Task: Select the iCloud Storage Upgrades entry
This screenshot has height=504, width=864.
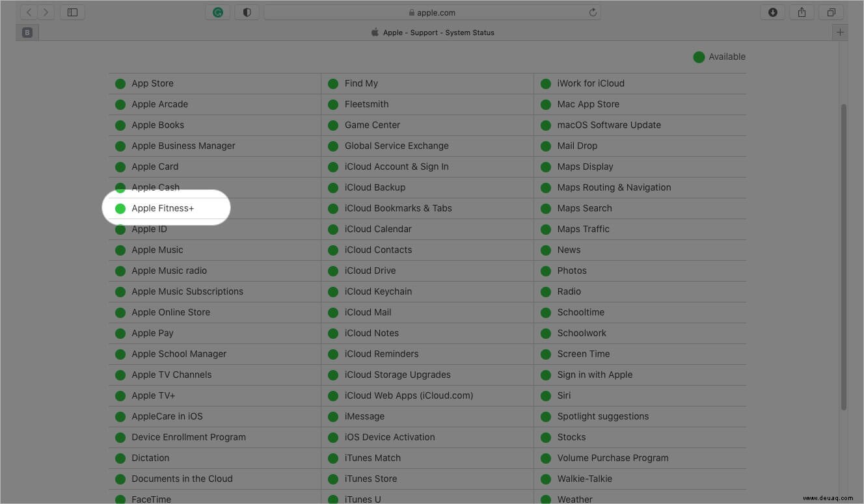Action: pyautogui.click(x=398, y=375)
